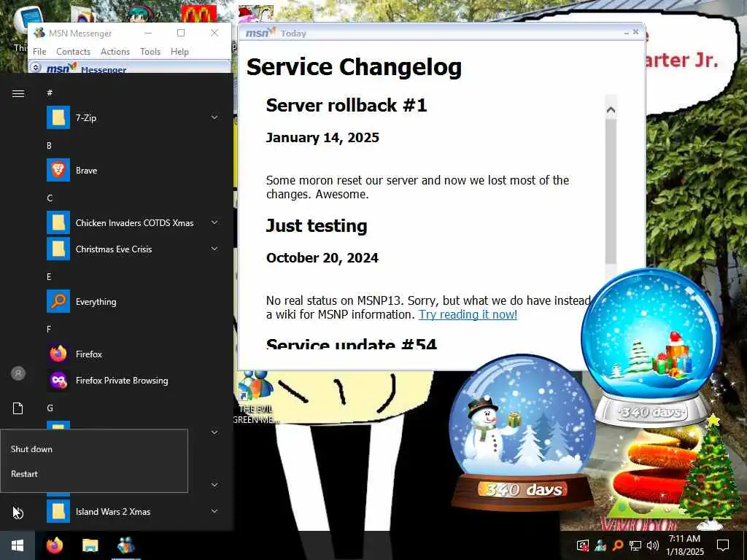The width and height of the screenshot is (747, 560).
Task: Expand the folder chevron under G
Action: click(214, 432)
